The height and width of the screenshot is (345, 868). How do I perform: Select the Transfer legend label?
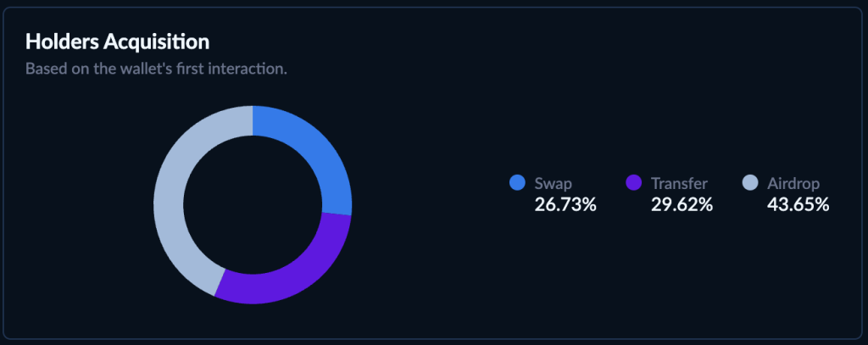click(x=679, y=183)
